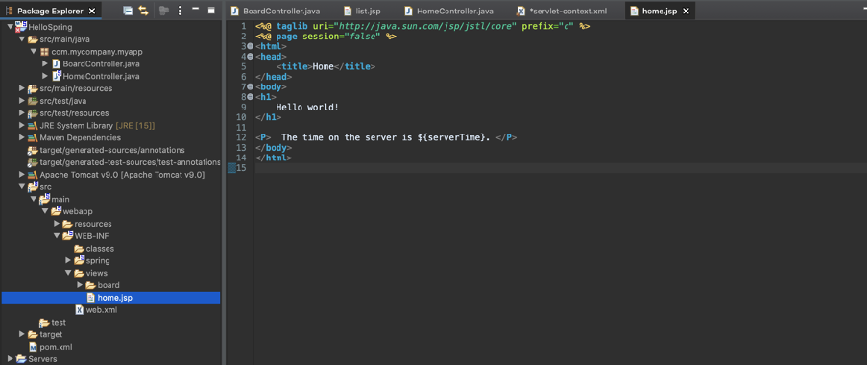868x365 pixels.
Task: Select the selected home.jsp tree row
Action: pyautogui.click(x=110, y=298)
